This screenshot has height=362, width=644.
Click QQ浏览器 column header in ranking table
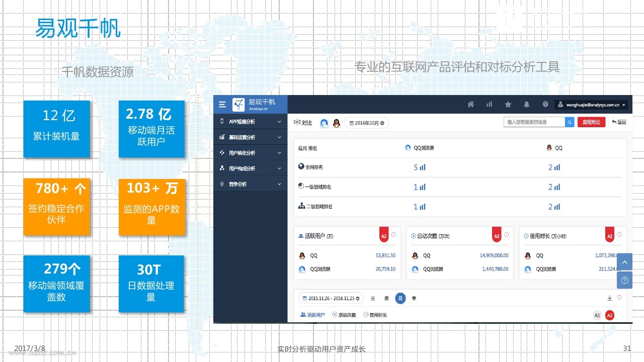pyautogui.click(x=420, y=148)
